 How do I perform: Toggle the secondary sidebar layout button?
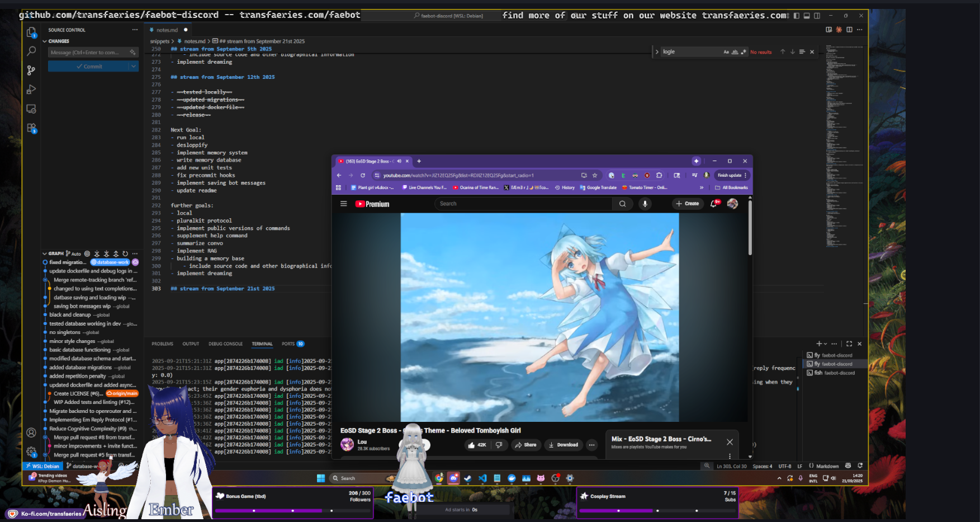click(817, 16)
